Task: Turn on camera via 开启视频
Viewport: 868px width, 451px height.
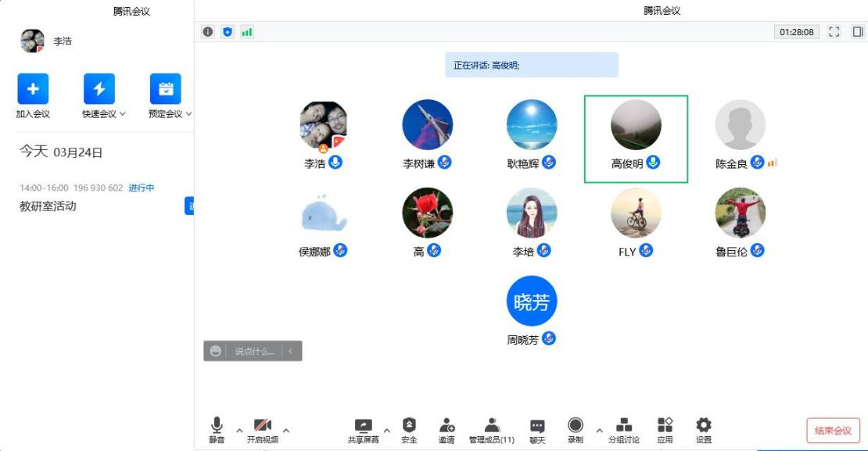Action: 263,425
